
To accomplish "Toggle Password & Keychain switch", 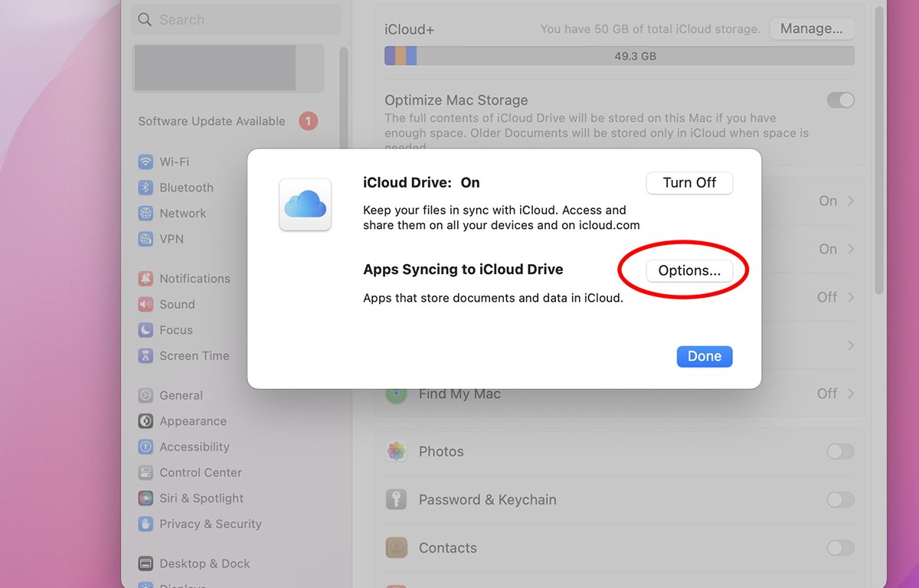I will tap(840, 500).
